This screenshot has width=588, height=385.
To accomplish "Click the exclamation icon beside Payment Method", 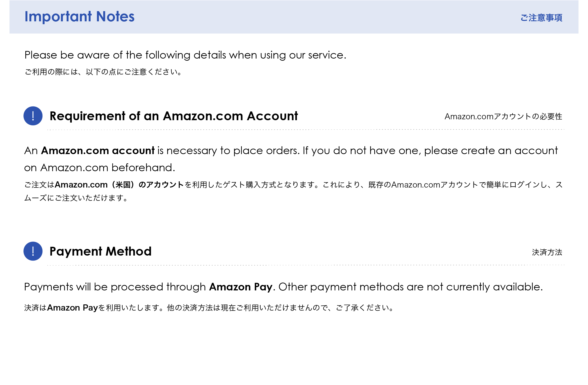I will (33, 251).
